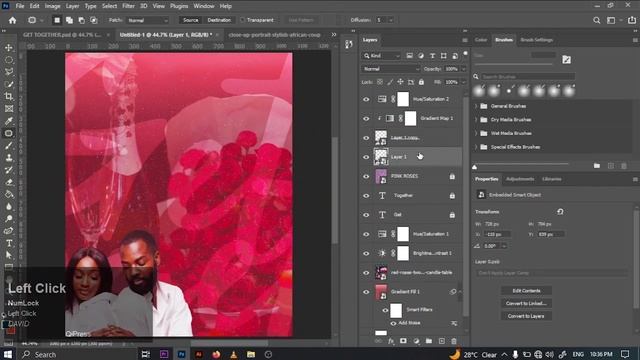Hide the Hue/Saturation 1 layer
Image resolution: width=640 pixels, height=360 pixels.
coord(366,234)
